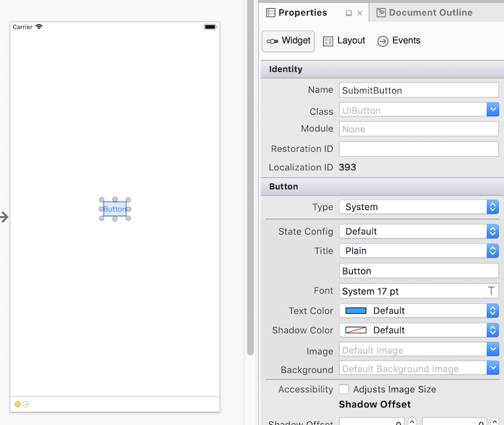Click the Properties panel list icon
This screenshot has height=425, width=504.
pos(271,12)
